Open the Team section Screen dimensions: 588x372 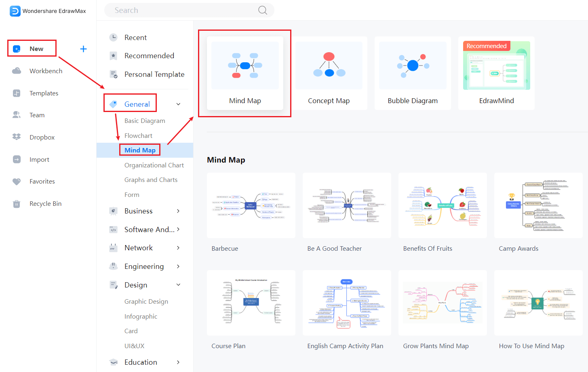[37, 115]
